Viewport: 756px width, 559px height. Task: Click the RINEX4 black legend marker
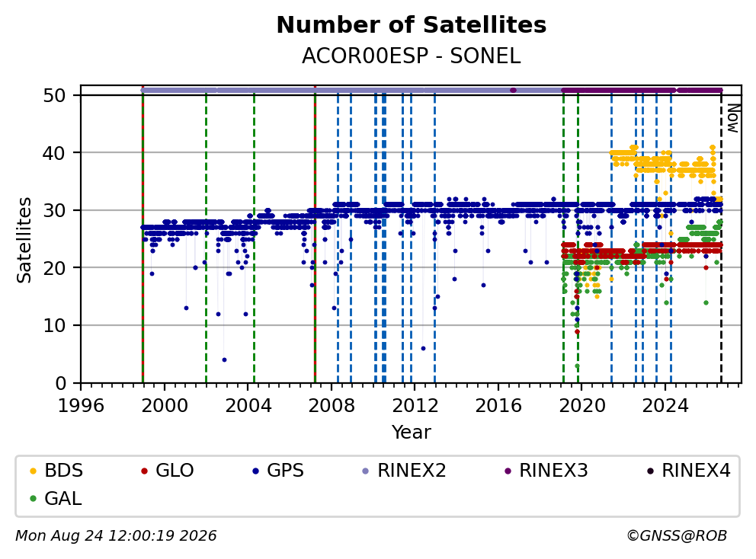(650, 471)
